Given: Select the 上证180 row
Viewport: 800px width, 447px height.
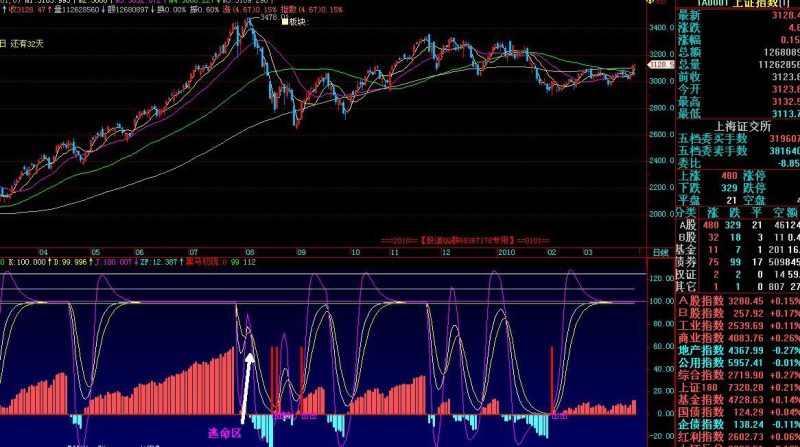Looking at the screenshot, I should pyautogui.click(x=739, y=388).
